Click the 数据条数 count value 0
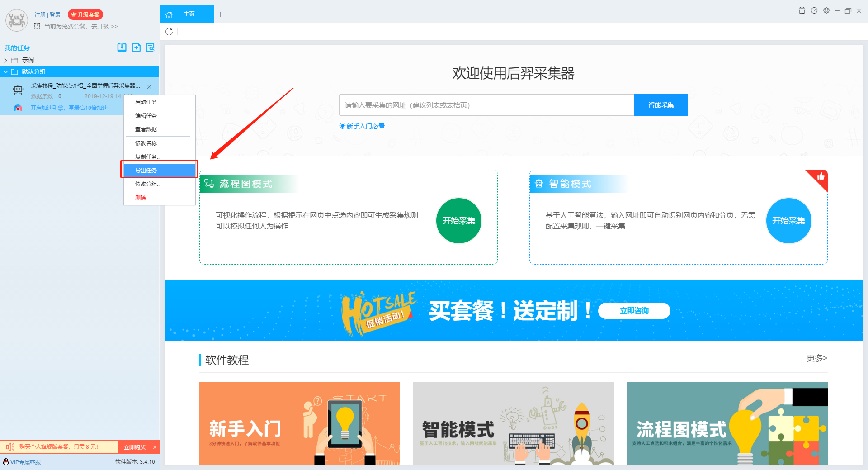868x470 pixels. tap(60, 96)
